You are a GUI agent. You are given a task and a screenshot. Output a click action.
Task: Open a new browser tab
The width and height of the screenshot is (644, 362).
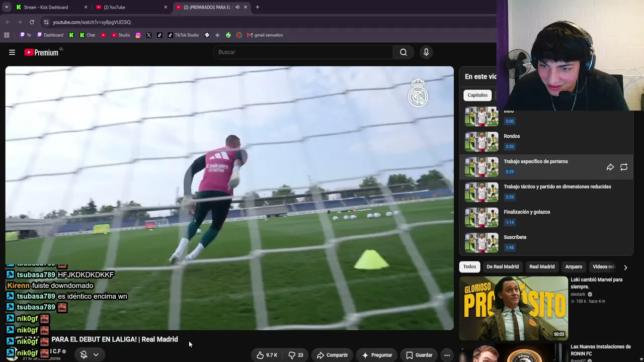(258, 7)
